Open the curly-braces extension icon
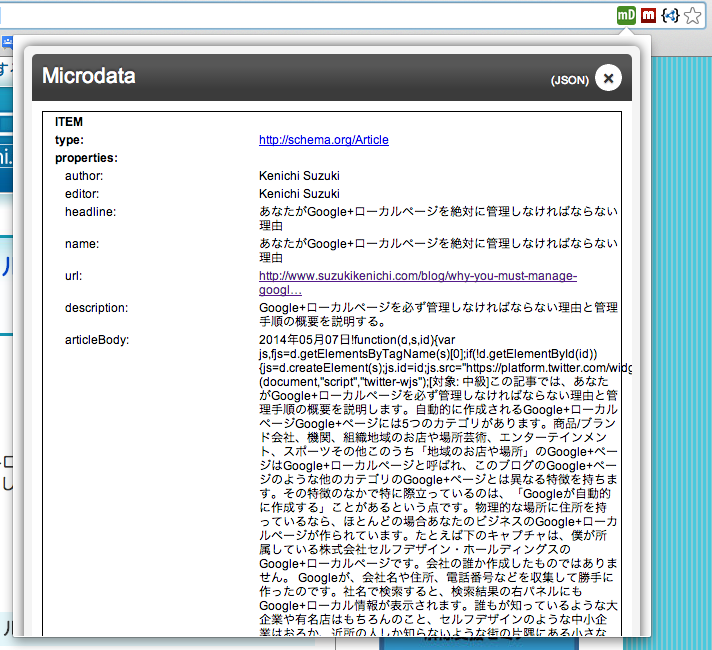 click(670, 15)
